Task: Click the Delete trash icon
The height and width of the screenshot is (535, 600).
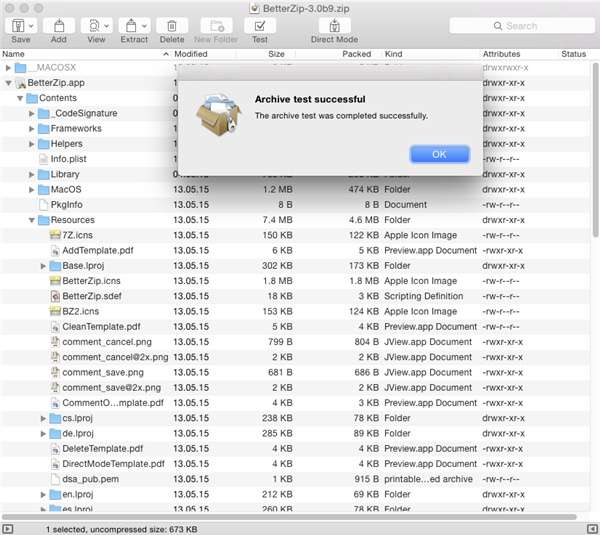Action: coord(172,25)
